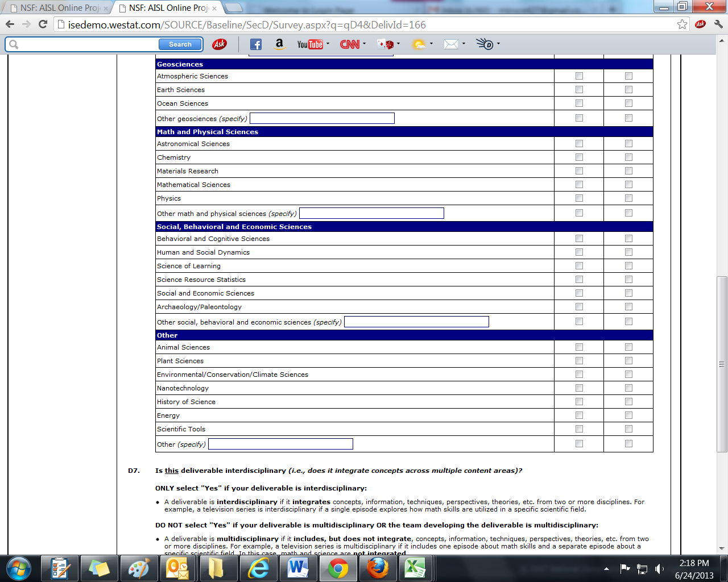Open Amazon from the toolbar

pyautogui.click(x=279, y=44)
